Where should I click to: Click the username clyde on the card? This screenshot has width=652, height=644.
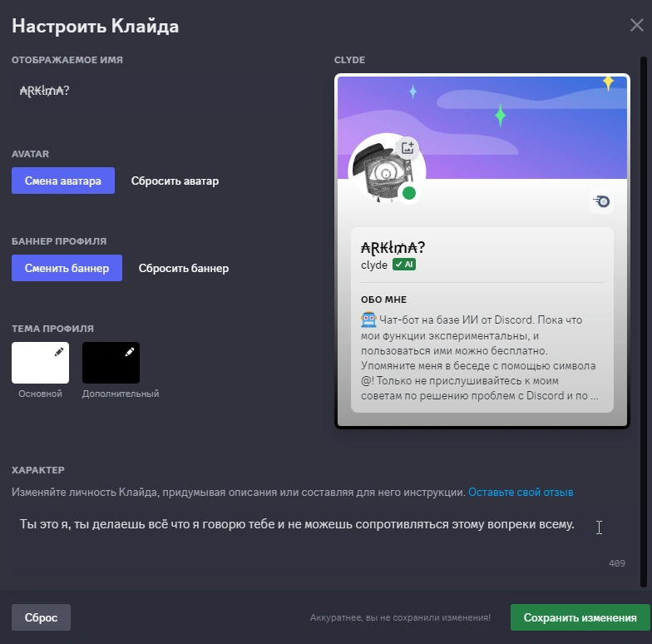point(374,265)
